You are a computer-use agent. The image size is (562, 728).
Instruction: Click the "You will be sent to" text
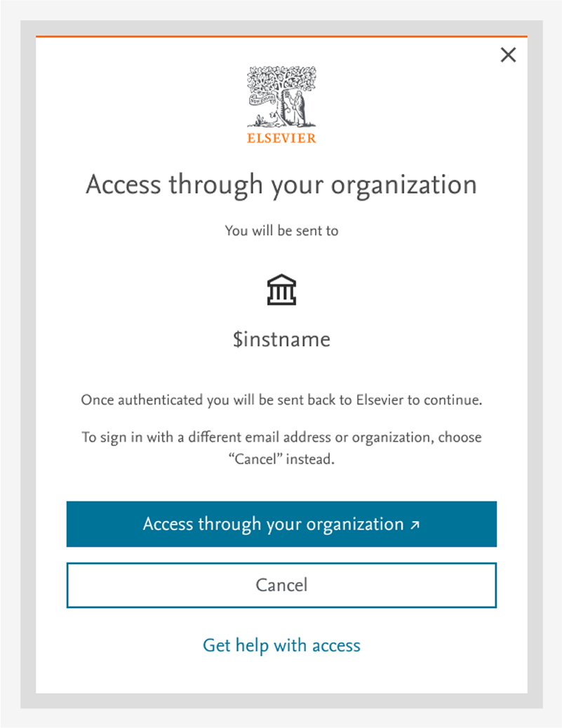(281, 230)
